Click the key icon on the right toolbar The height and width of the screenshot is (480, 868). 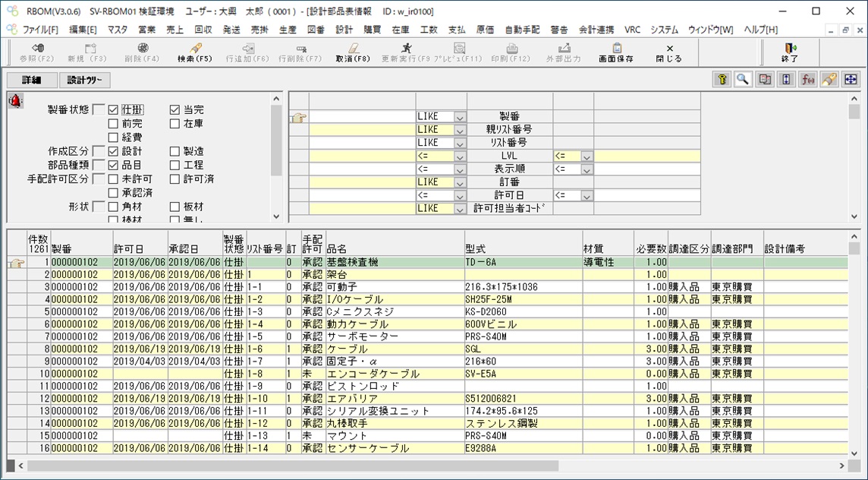coord(722,78)
